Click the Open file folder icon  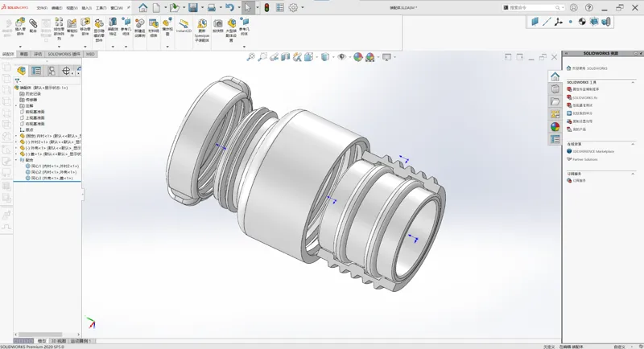coord(175,7)
